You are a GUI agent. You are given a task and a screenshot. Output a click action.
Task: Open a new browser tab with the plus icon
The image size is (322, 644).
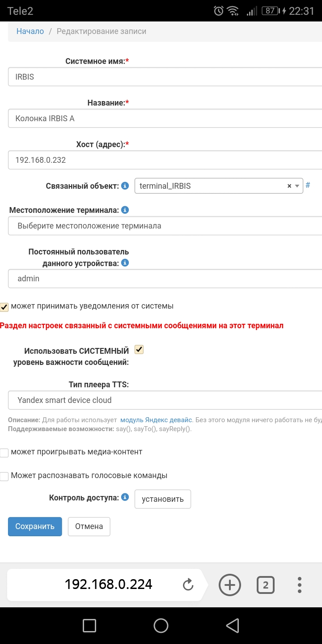click(x=229, y=585)
